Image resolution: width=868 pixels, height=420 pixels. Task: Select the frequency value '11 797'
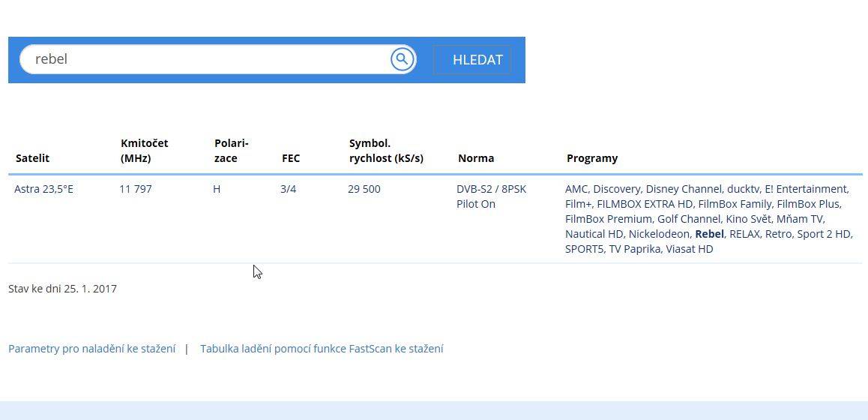136,189
